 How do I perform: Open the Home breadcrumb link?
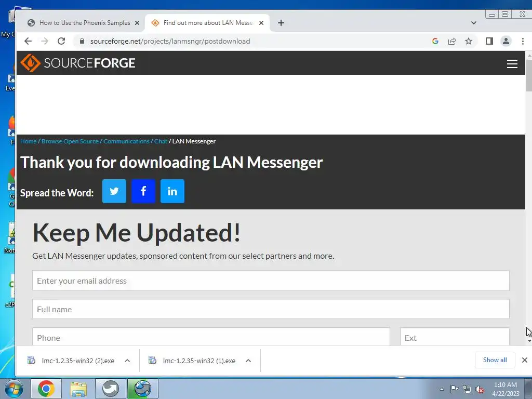pyautogui.click(x=29, y=141)
